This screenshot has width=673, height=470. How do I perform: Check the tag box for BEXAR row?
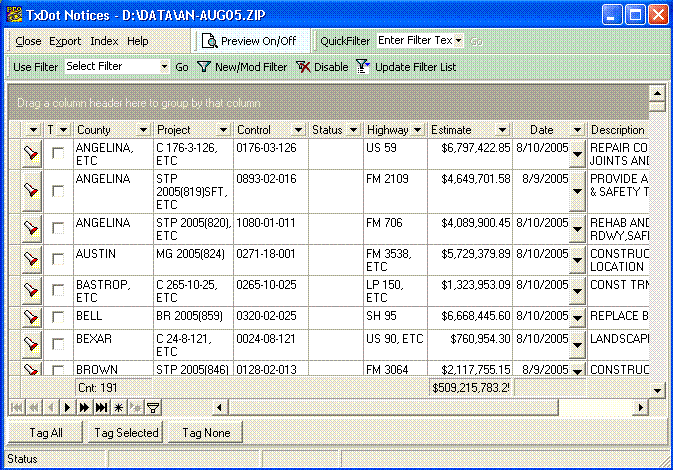[x=58, y=346]
